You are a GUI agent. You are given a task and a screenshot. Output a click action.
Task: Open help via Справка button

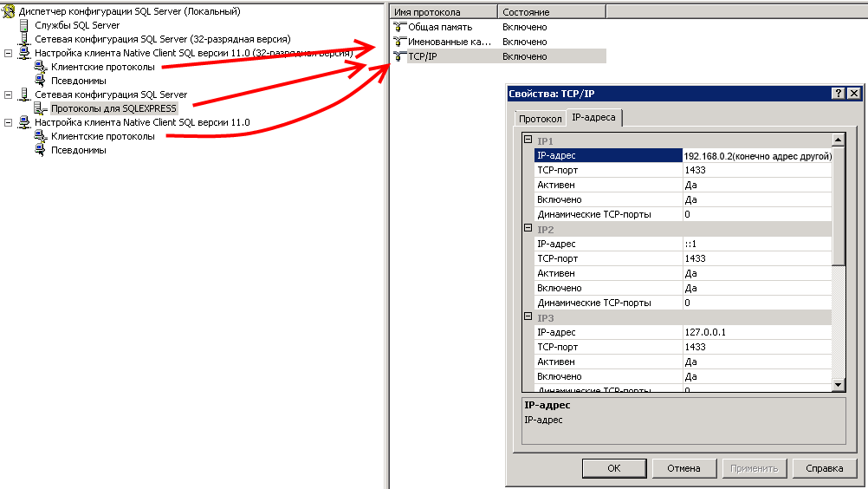pos(825,468)
